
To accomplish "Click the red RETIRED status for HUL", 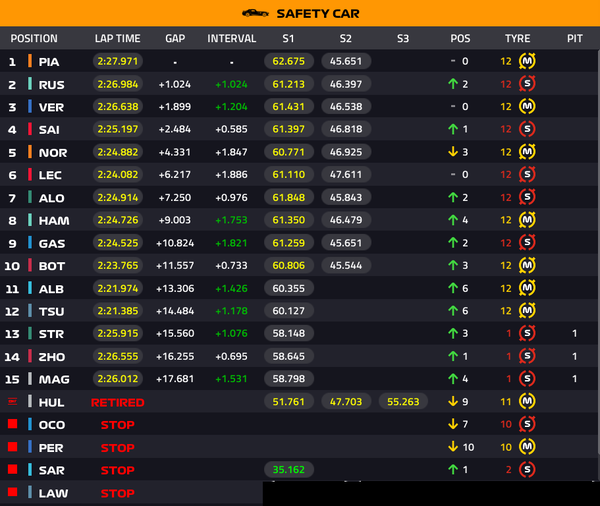I will 117,402.
